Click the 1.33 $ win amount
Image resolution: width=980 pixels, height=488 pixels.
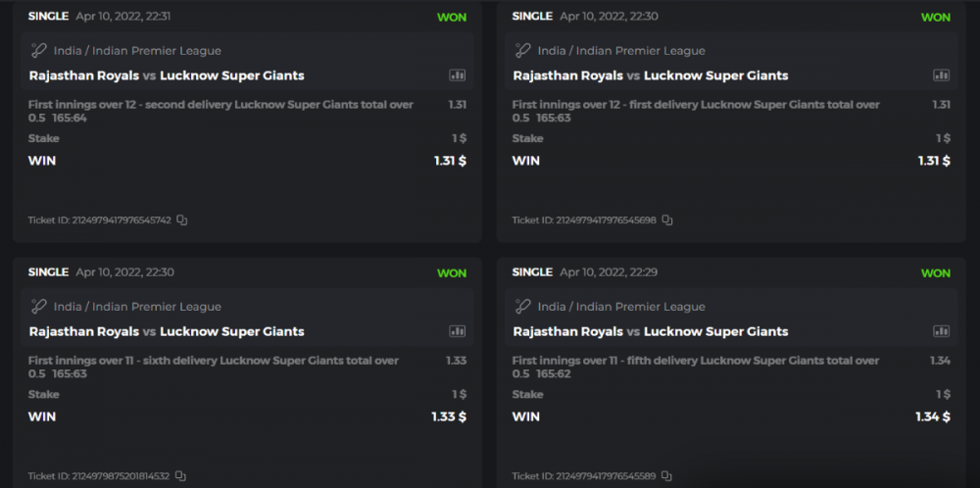coord(449,416)
